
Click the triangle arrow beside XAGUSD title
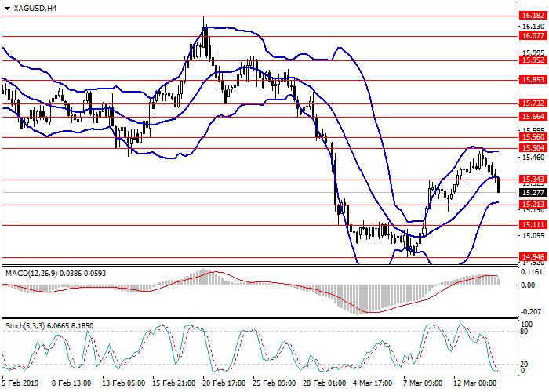tap(5, 8)
